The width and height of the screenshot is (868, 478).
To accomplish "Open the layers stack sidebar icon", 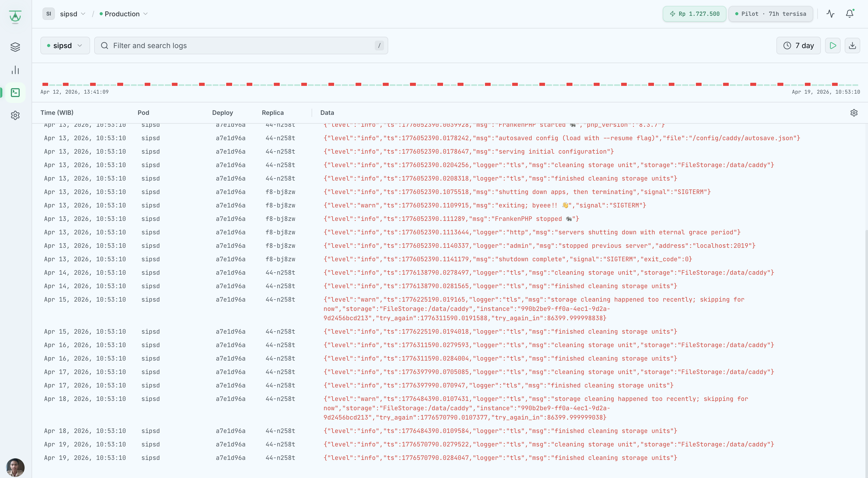I will (x=15, y=47).
